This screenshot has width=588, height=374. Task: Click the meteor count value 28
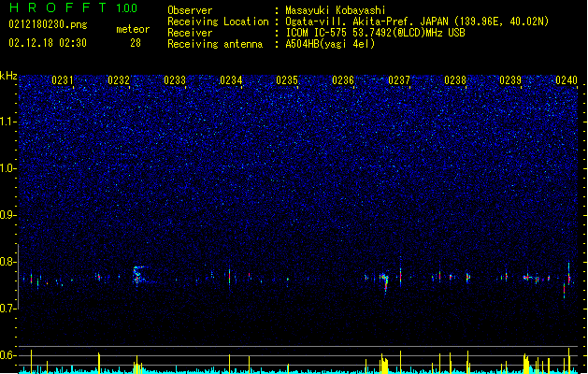click(136, 43)
